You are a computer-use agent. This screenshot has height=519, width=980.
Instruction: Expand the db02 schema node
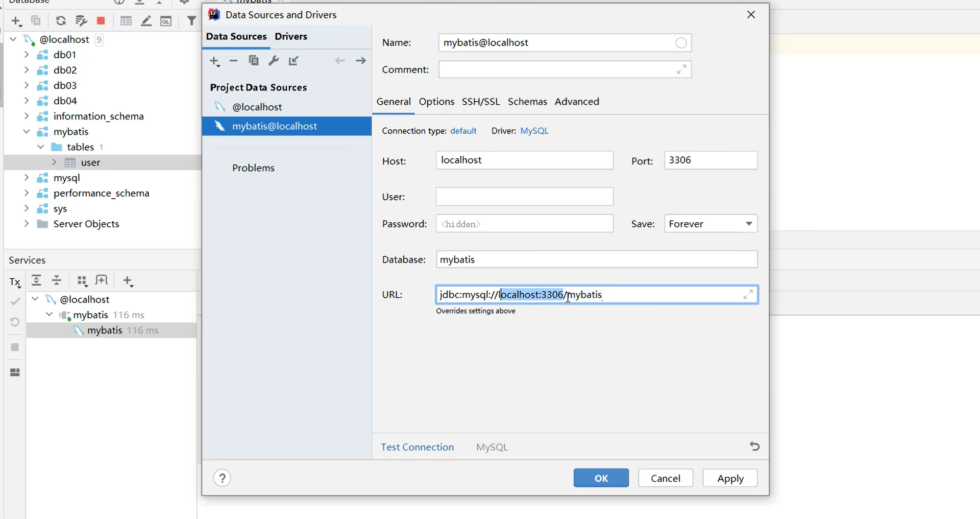(27, 69)
